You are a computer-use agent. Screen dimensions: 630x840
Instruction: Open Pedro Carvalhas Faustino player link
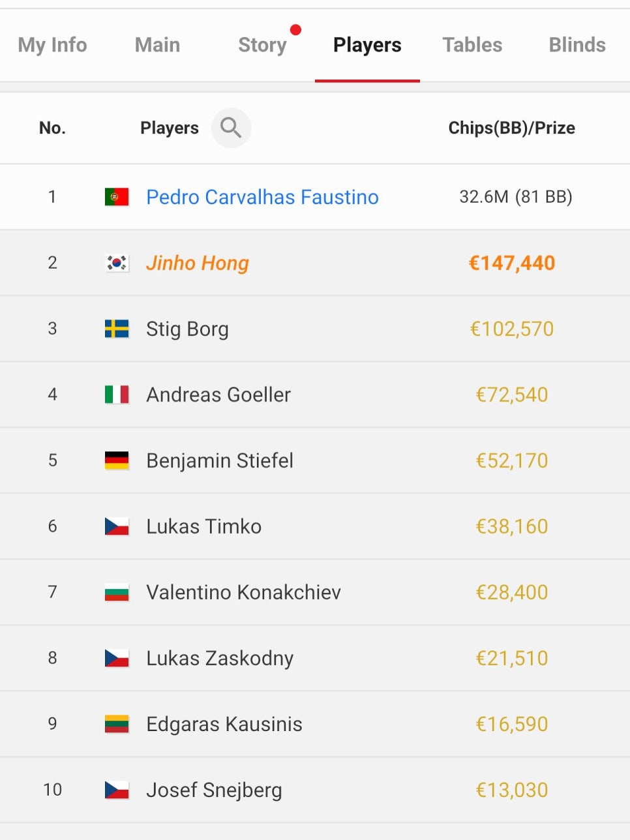(x=262, y=197)
